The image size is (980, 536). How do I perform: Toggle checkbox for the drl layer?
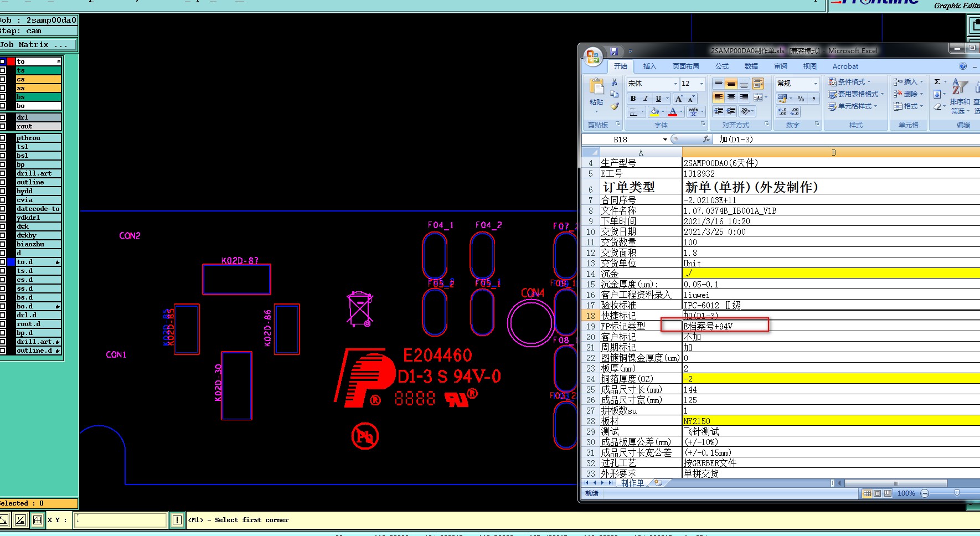click(3, 117)
